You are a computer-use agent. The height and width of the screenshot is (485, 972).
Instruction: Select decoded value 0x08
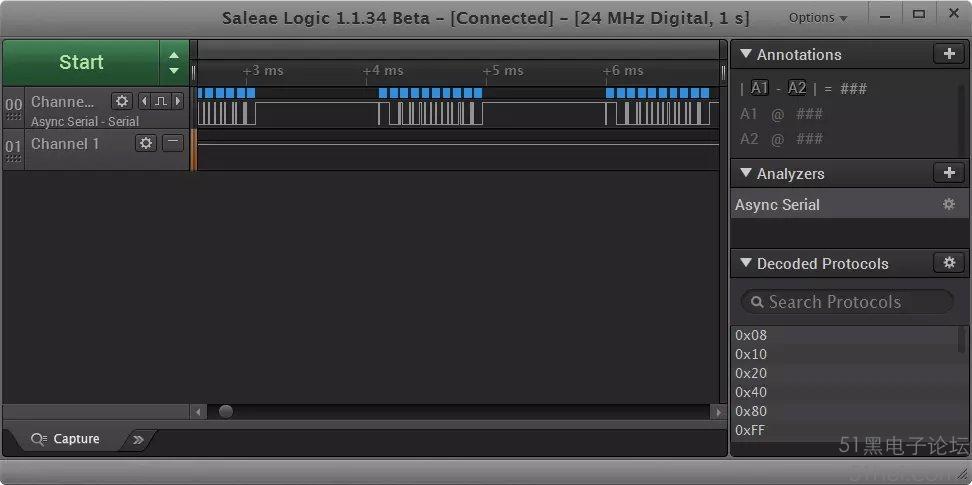844,335
